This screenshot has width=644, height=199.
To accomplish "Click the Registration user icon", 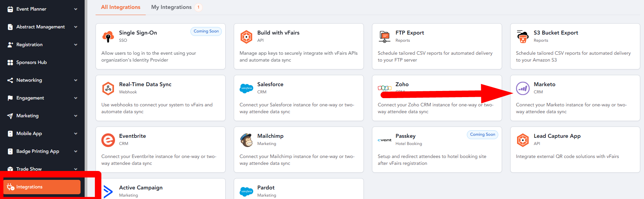I will [x=10, y=45].
